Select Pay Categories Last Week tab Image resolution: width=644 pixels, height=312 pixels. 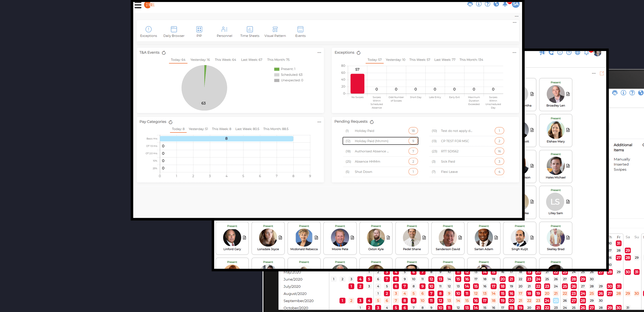pos(247,129)
